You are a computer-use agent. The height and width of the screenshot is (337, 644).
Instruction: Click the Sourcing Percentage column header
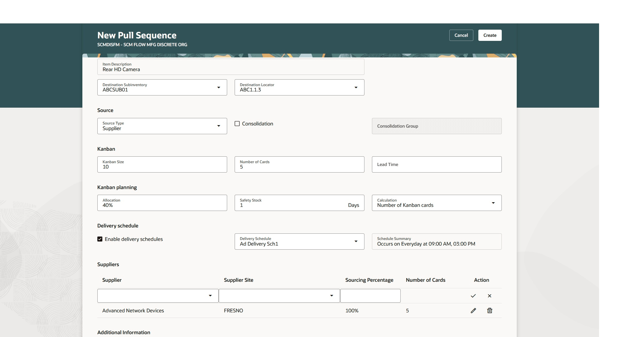[x=369, y=280]
